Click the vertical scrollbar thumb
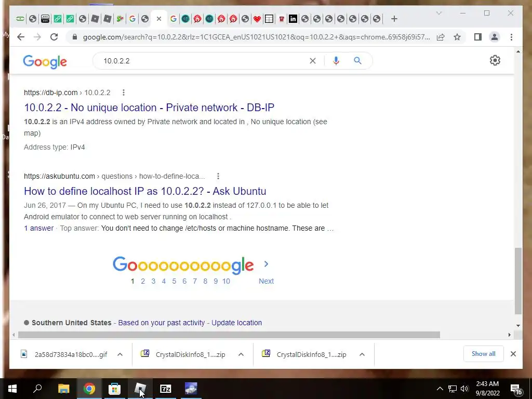532x399 pixels. [518, 281]
